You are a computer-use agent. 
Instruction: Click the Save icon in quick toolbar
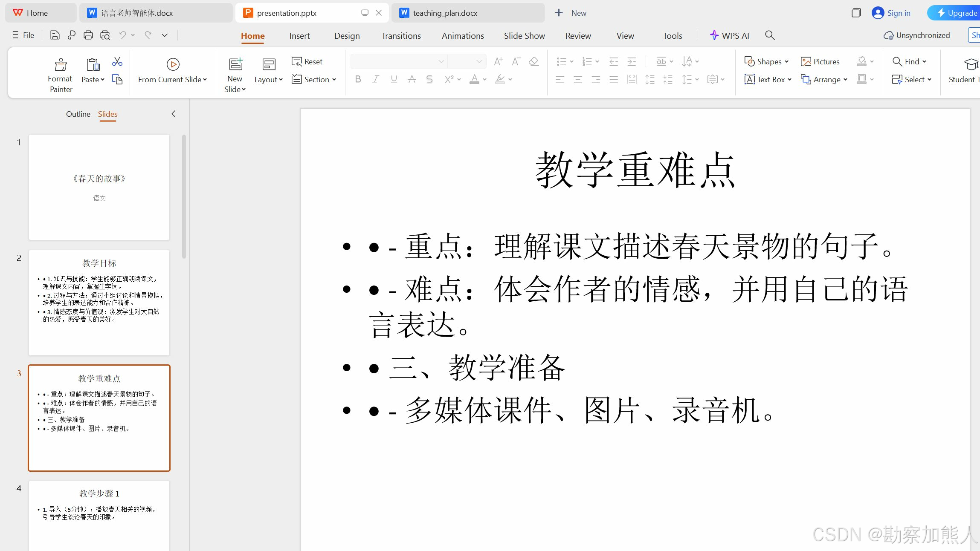pyautogui.click(x=55, y=35)
